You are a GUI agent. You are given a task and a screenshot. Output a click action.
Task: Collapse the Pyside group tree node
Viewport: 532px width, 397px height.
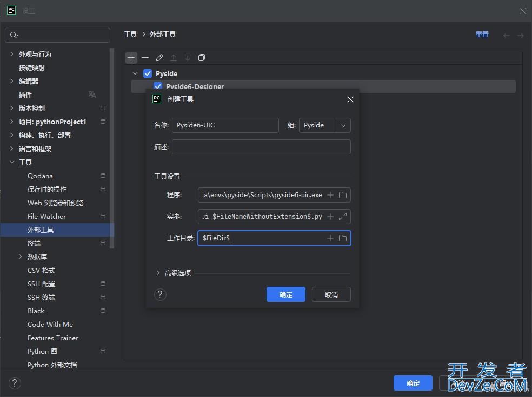click(135, 73)
